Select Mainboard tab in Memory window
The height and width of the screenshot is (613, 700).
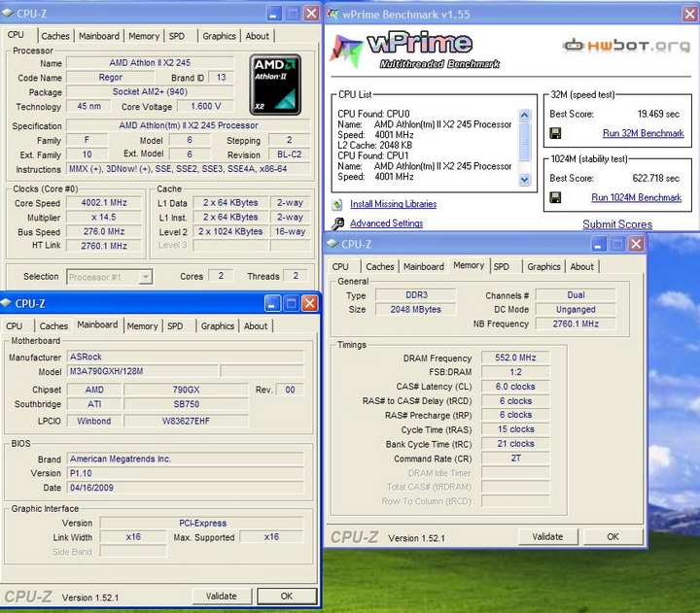(x=424, y=267)
